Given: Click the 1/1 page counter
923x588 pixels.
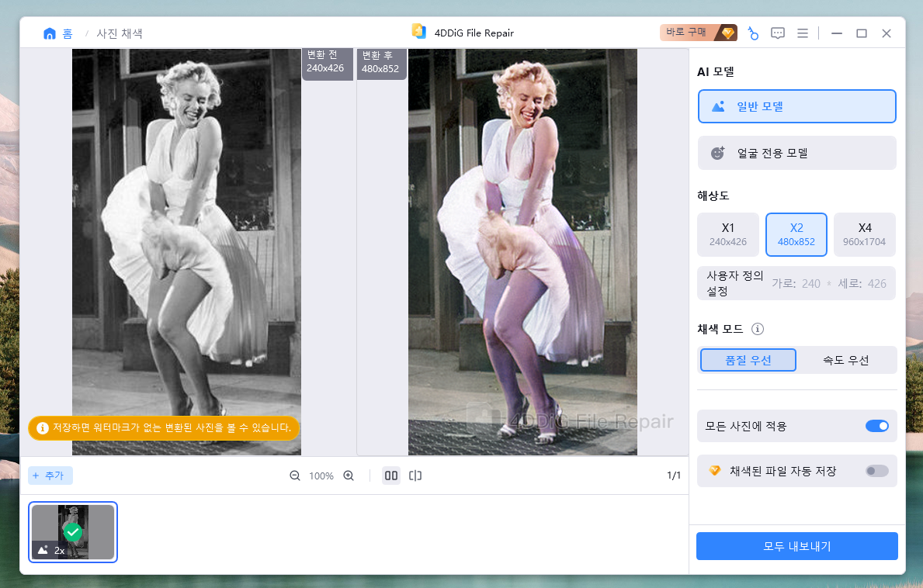Looking at the screenshot, I should tap(673, 475).
